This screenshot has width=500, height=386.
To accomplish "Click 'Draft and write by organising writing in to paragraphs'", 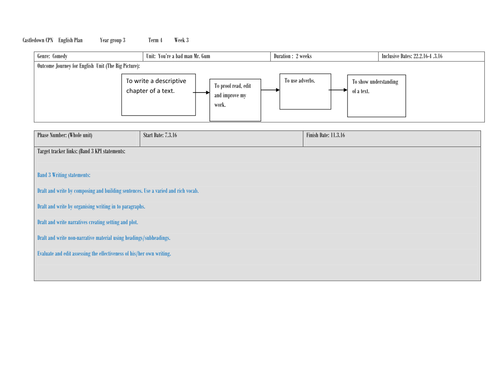I will pos(91,207).
